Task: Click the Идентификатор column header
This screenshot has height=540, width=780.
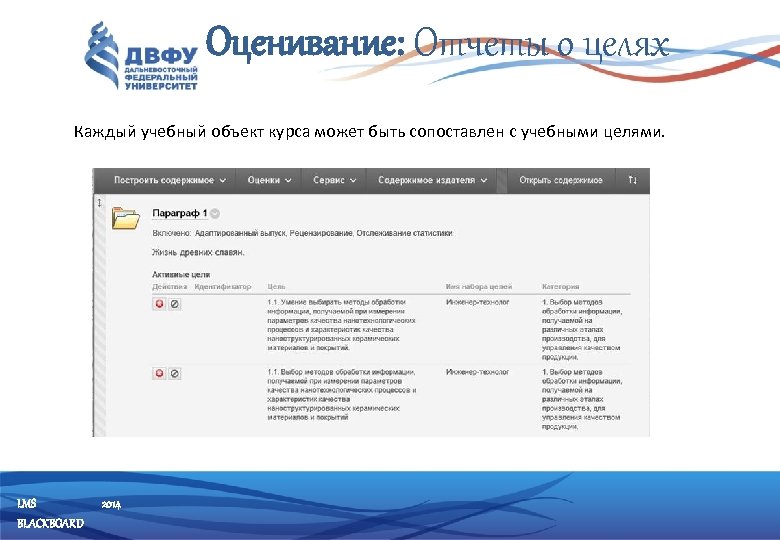Action: pyautogui.click(x=223, y=287)
